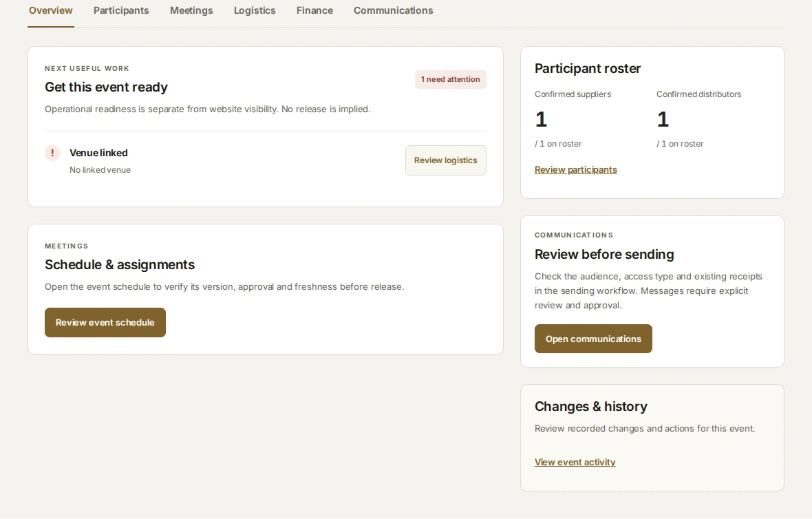Image resolution: width=812 pixels, height=519 pixels.
Task: Click the 'Schedule & assignments' heading
Action: [x=120, y=265]
